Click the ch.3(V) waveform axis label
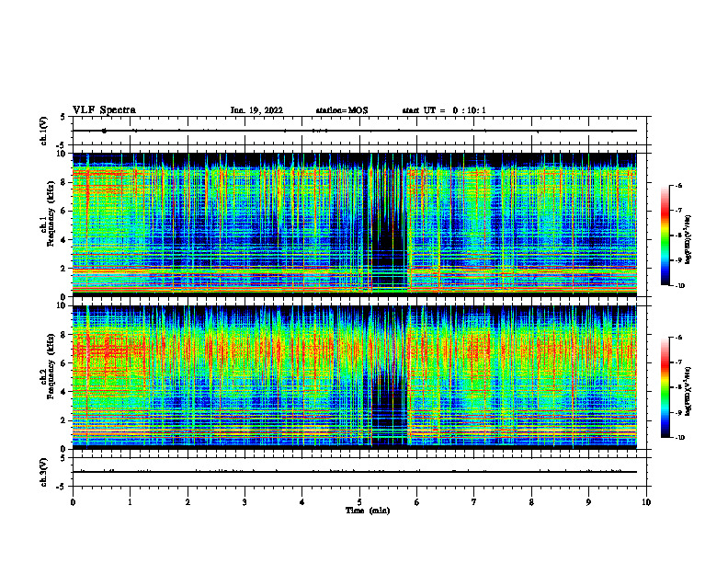Image resolution: width=728 pixels, height=563 pixels. (x=44, y=472)
